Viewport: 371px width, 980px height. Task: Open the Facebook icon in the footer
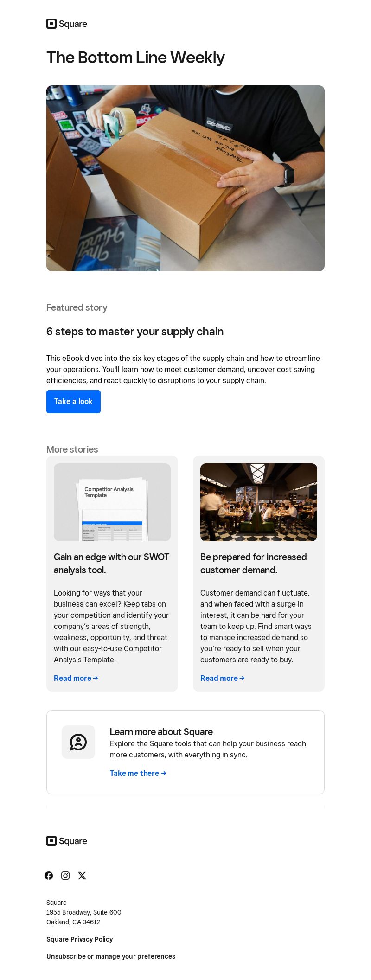[49, 876]
